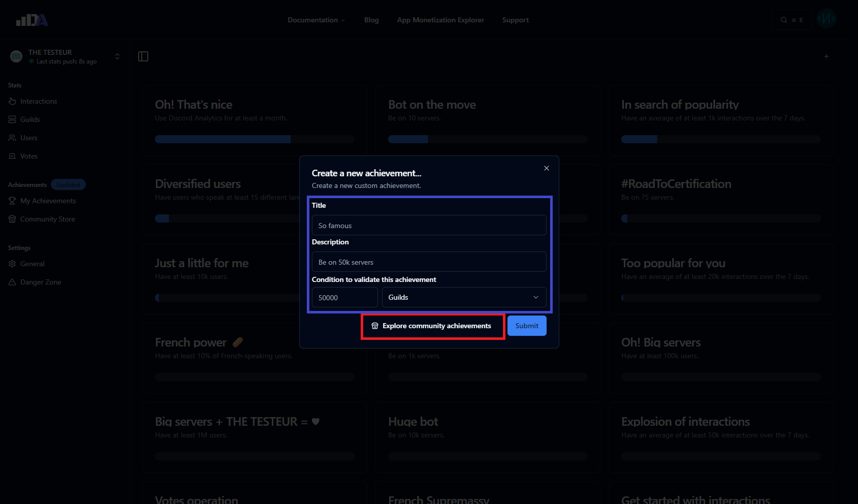Image resolution: width=858 pixels, height=504 pixels.
Task: Open the search box icon
Action: (791, 20)
